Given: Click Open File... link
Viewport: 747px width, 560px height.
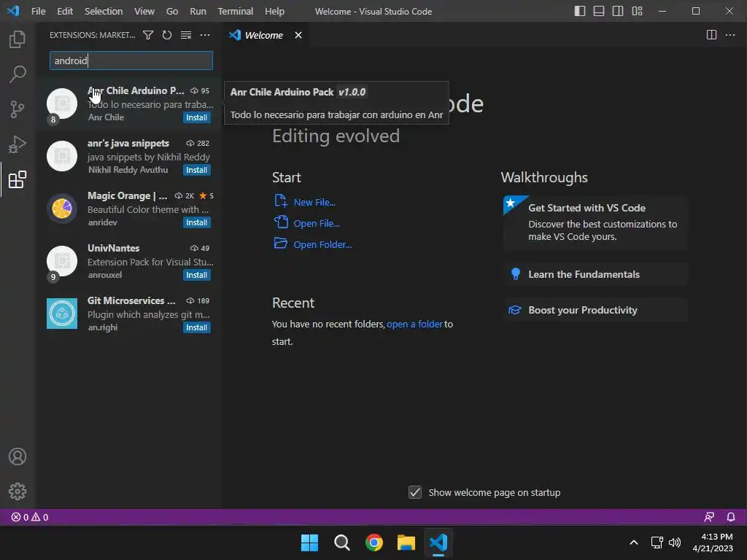Looking at the screenshot, I should point(317,223).
